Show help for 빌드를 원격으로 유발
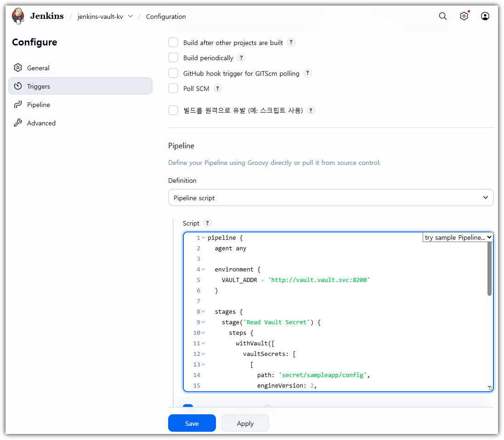 coord(311,111)
